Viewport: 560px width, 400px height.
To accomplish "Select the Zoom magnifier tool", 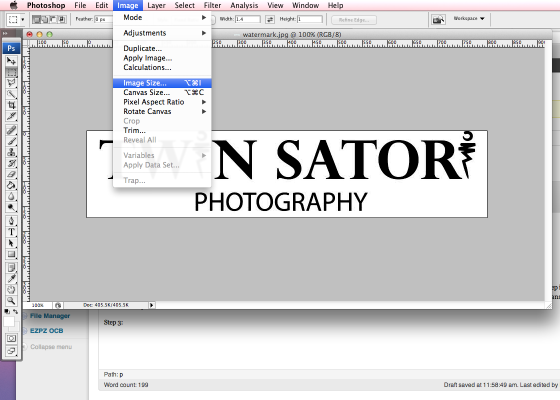I will click(11, 301).
